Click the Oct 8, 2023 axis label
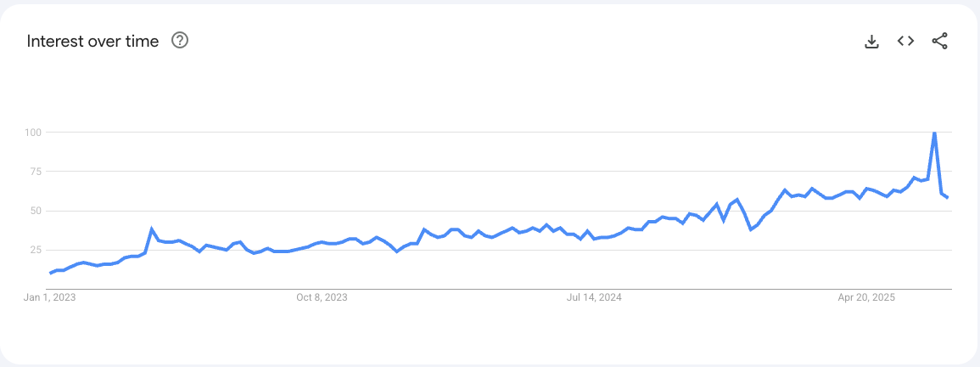The height and width of the screenshot is (367, 980). (322, 297)
